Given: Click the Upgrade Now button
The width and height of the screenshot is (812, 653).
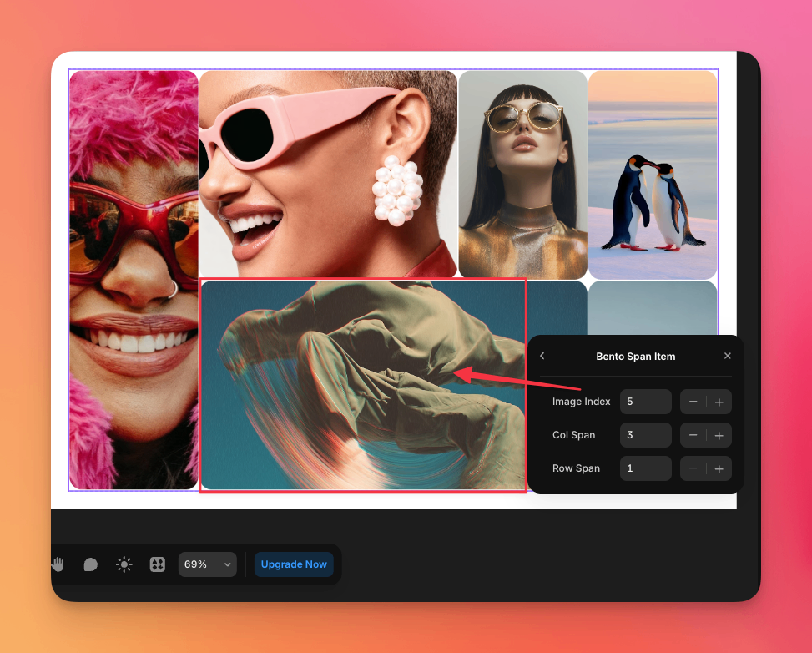Looking at the screenshot, I should (x=294, y=564).
